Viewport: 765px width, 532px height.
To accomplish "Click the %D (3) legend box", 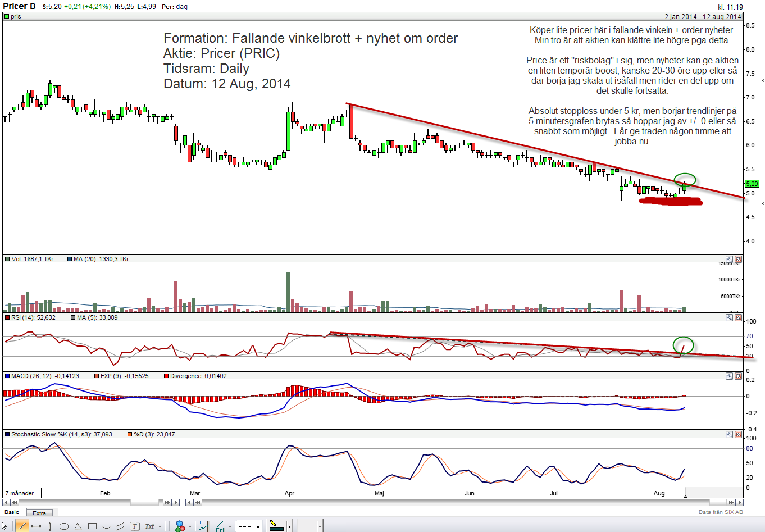I will click(x=130, y=434).
